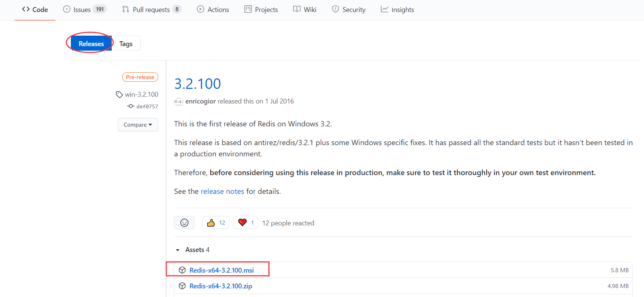Click the Pre-release label badge
Screen dimensions: 644x297
pos(140,77)
